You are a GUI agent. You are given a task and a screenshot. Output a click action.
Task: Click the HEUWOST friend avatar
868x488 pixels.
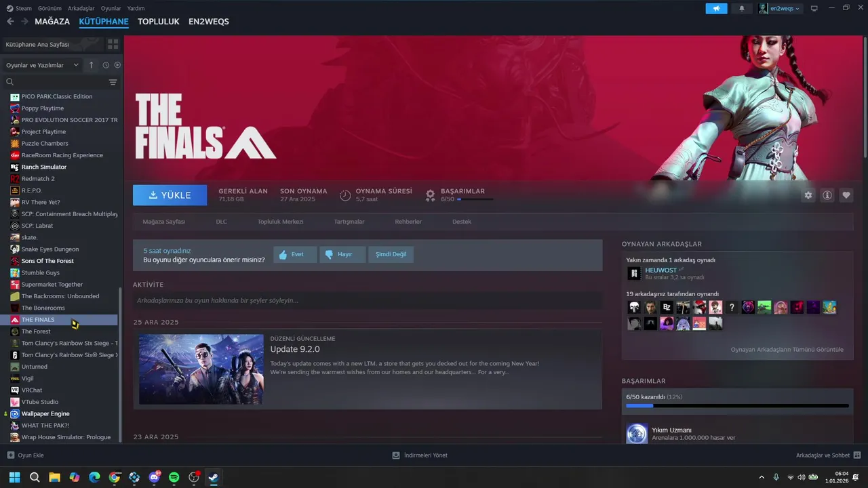coord(634,273)
